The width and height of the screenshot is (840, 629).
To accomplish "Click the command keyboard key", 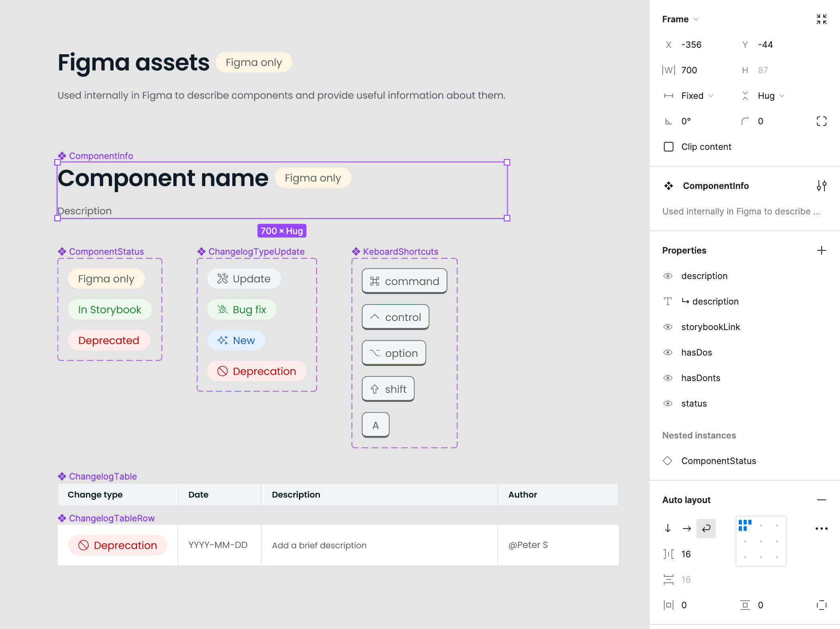I will pyautogui.click(x=404, y=281).
